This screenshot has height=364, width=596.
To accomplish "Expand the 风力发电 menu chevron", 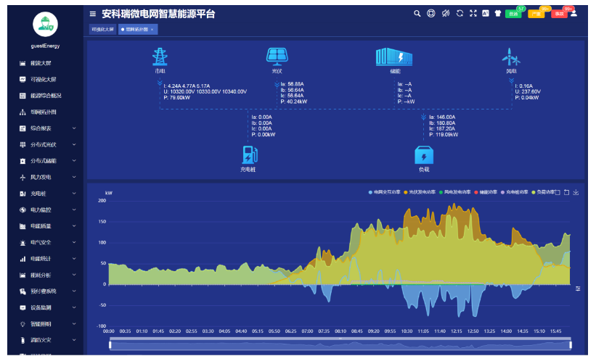I will 74,177.
